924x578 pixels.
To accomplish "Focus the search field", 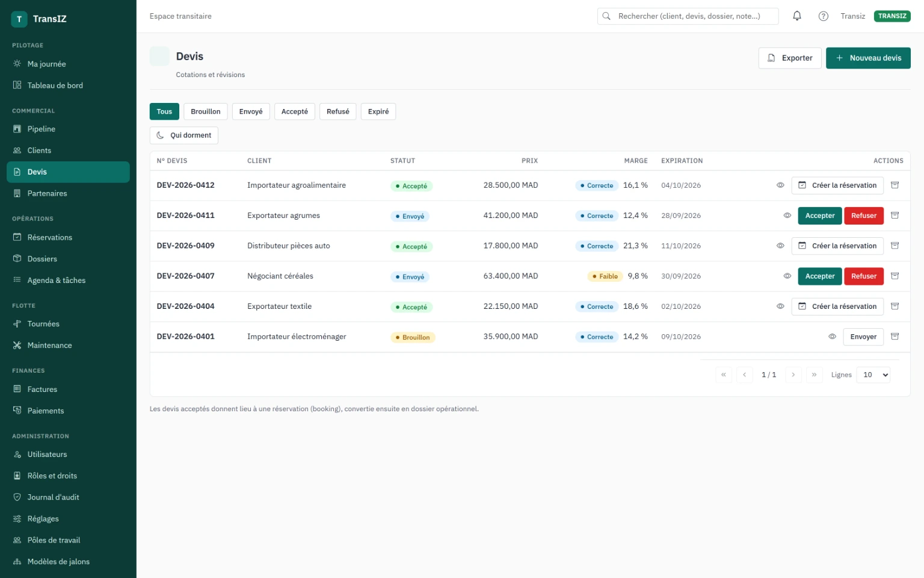I will coord(688,16).
